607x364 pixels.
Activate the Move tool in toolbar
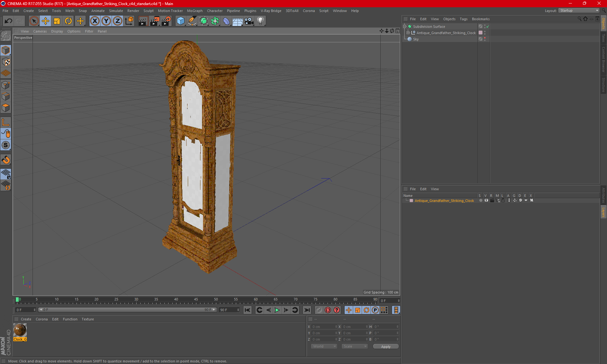coord(46,21)
